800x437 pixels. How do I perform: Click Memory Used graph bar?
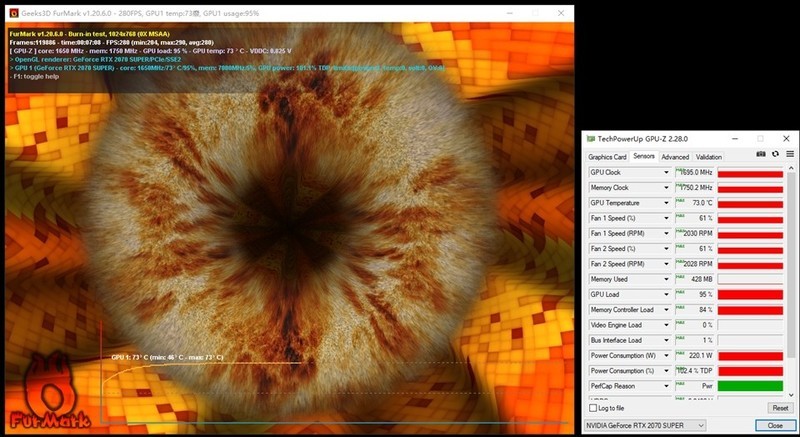[750, 279]
